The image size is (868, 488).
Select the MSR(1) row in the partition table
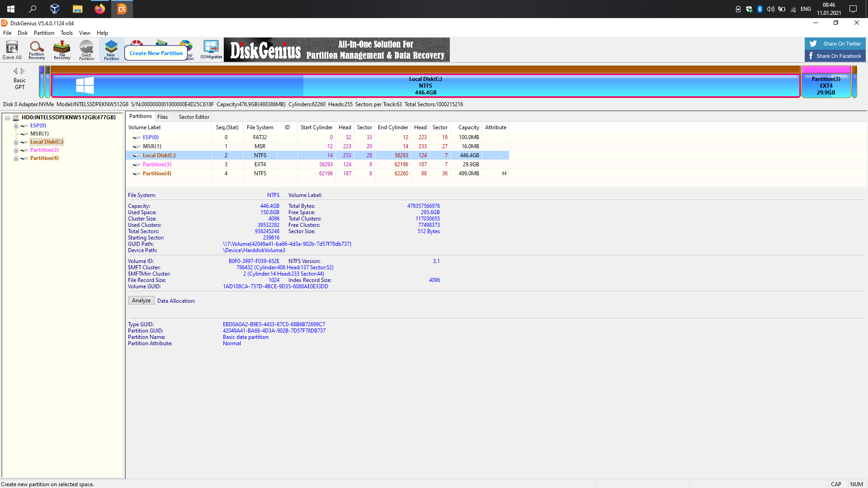pyautogui.click(x=317, y=146)
